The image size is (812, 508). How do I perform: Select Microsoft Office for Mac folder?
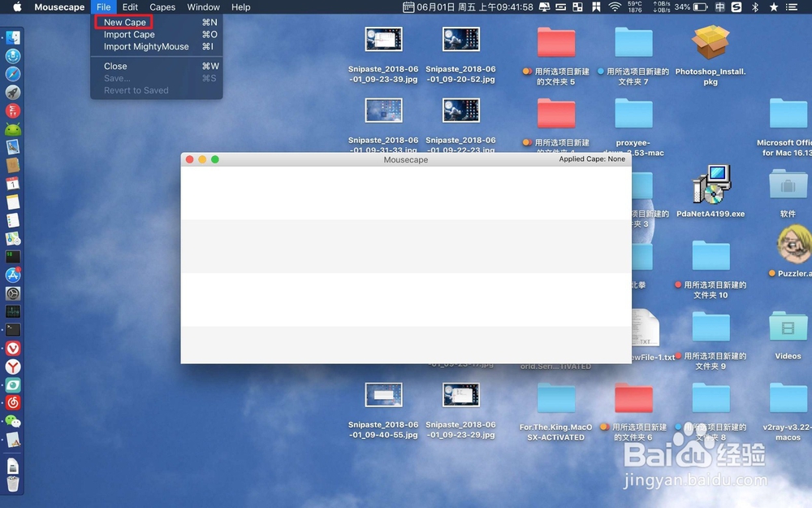coord(788,113)
